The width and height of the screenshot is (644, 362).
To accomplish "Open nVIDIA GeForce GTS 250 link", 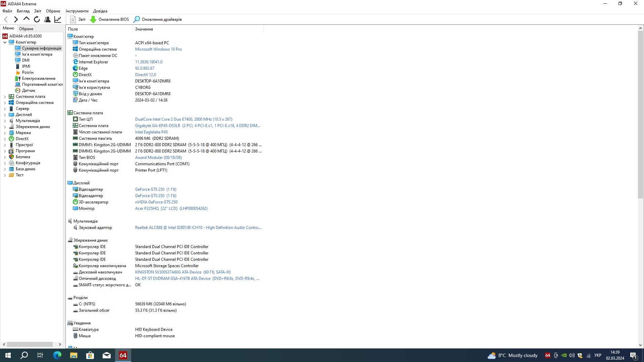I will 156,202.
